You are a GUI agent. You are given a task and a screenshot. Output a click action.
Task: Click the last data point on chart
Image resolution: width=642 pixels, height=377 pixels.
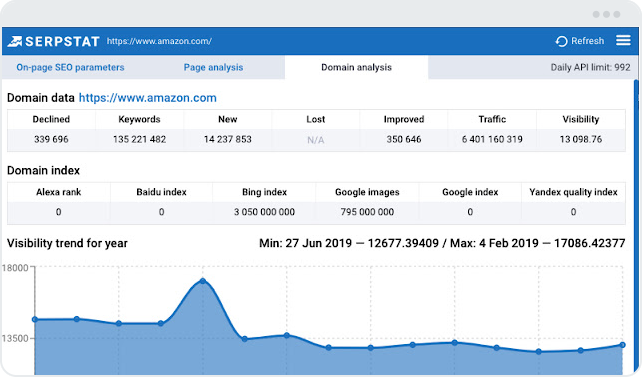tap(622, 345)
